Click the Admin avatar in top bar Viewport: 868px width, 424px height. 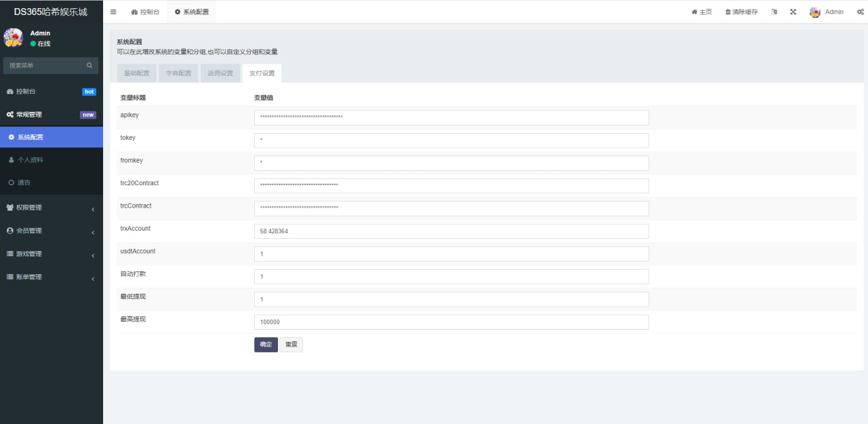[815, 12]
